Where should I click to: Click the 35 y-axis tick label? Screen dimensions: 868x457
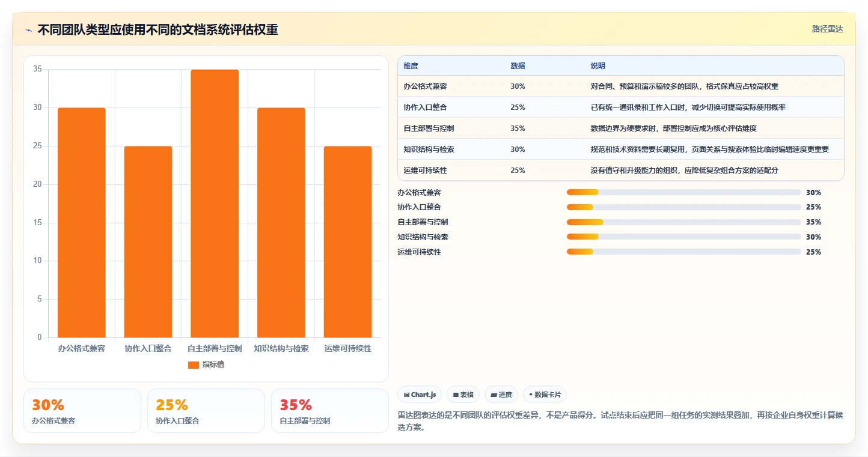pyautogui.click(x=37, y=69)
